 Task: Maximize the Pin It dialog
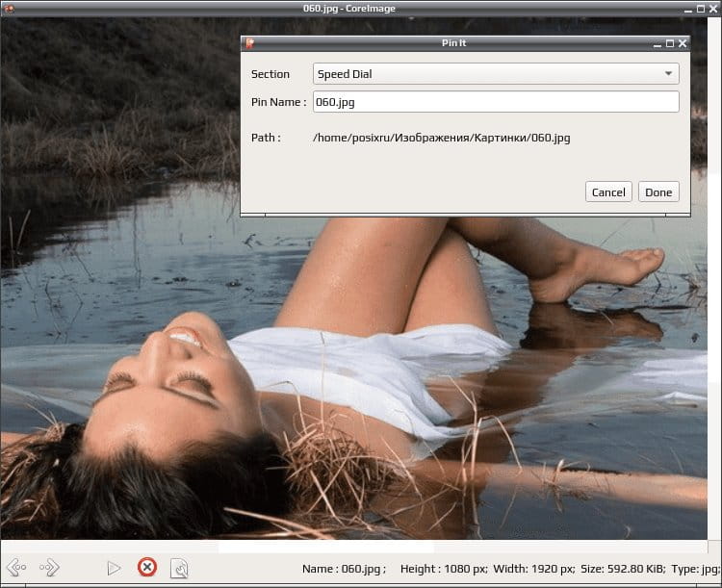670,43
